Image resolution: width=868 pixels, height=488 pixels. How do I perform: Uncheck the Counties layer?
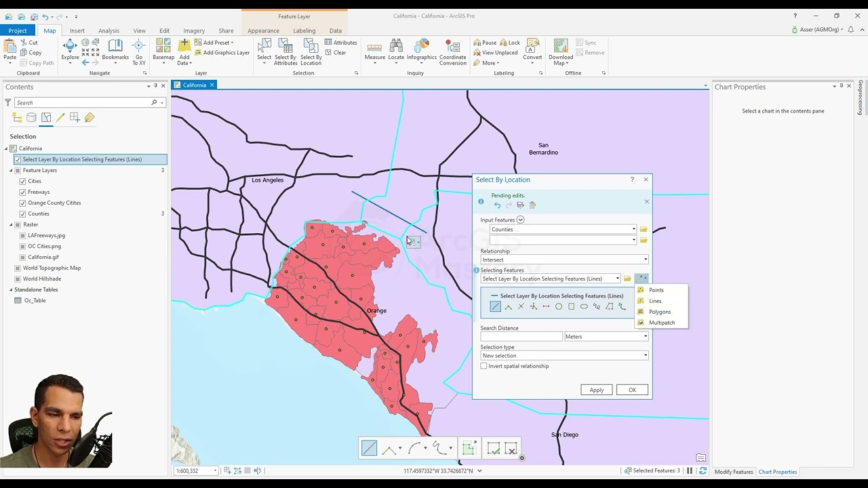click(22, 213)
